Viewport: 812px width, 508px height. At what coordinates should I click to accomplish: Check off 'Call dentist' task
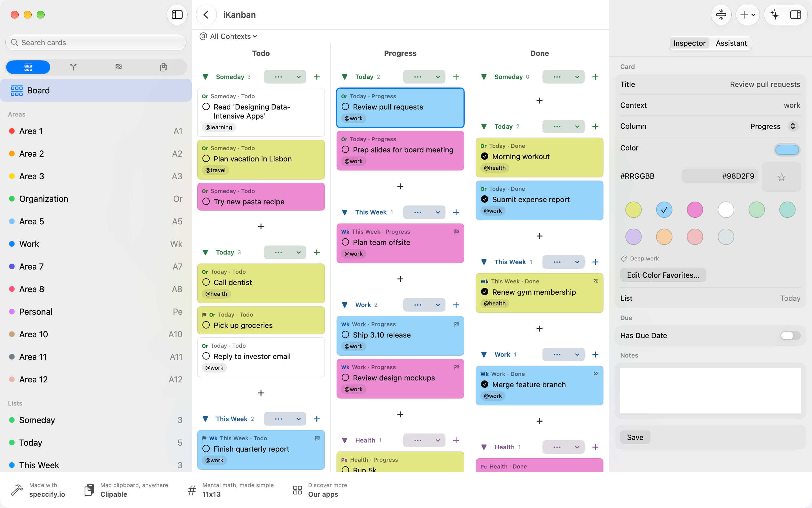(x=206, y=282)
